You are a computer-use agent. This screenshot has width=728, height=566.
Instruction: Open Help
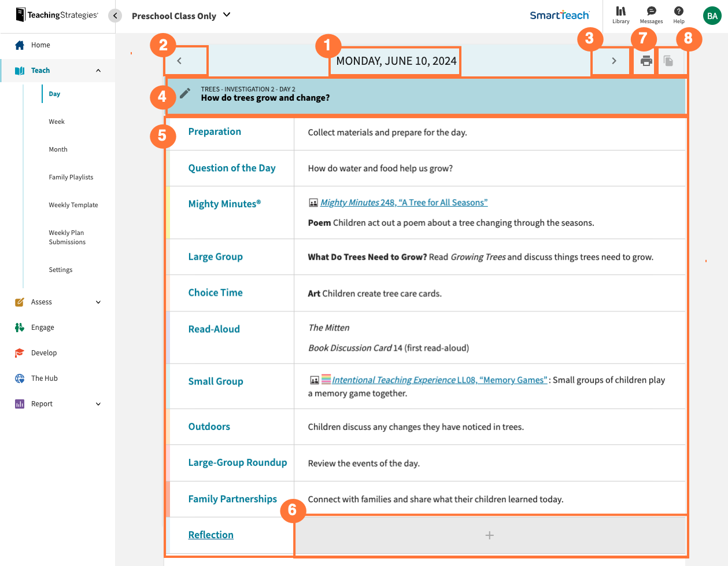[x=679, y=16]
